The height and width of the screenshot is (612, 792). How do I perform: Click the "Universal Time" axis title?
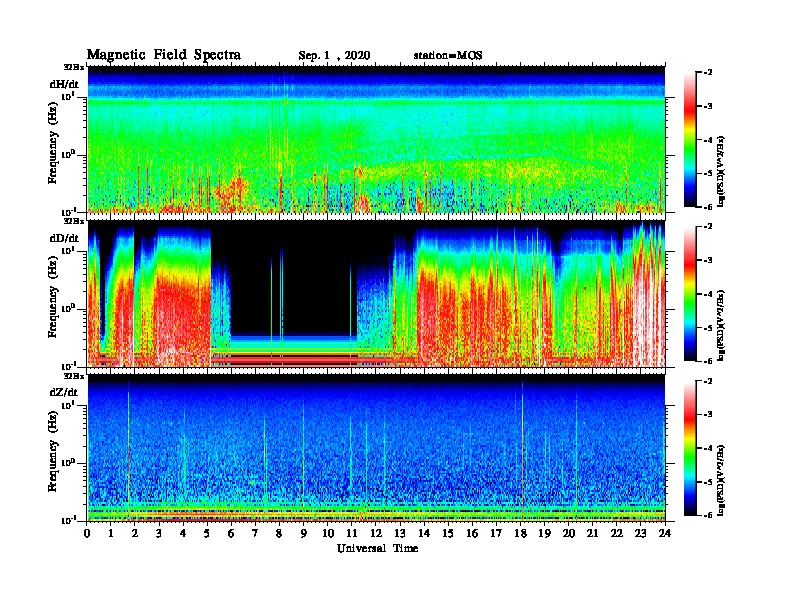tap(377, 548)
